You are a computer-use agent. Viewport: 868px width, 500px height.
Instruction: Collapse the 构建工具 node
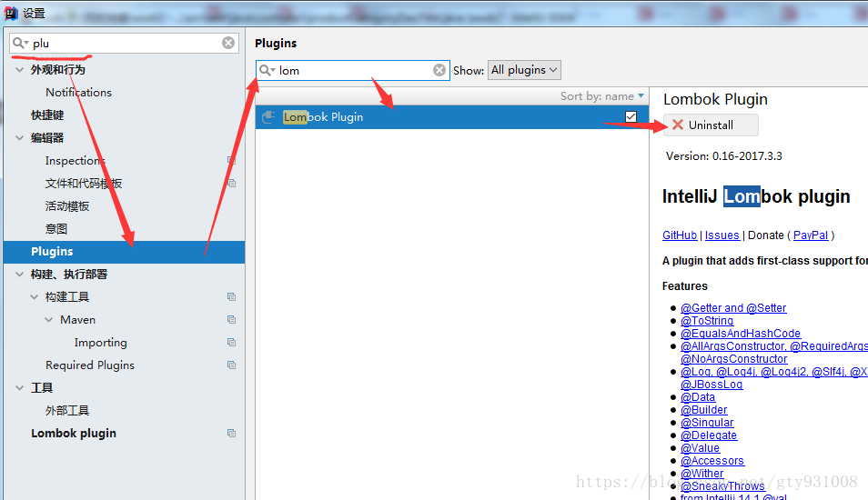click(x=34, y=297)
